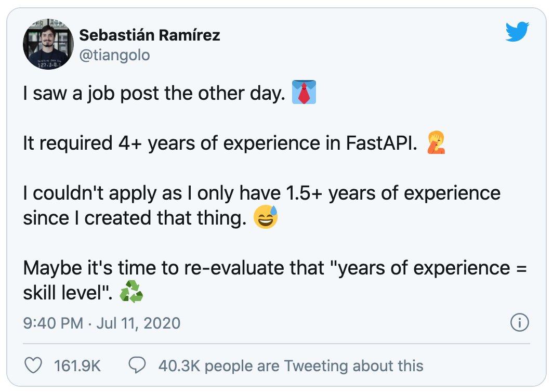Click the word "FastAPI" in the tweet
Screen dimensions: 553x392
coord(381,143)
